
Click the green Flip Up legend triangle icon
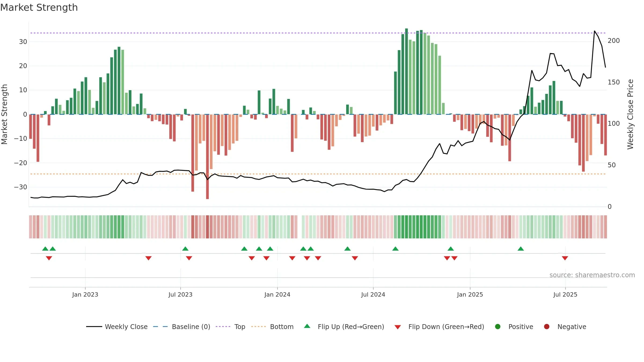tap(307, 326)
